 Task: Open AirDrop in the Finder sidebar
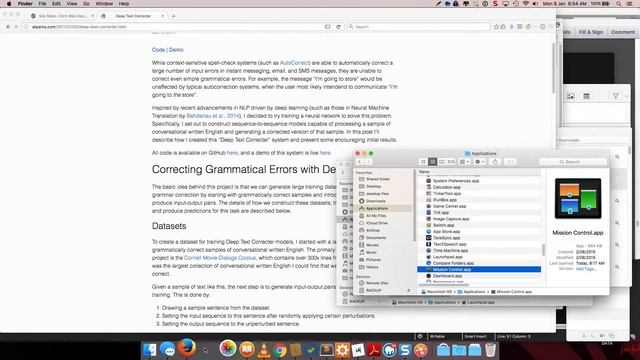pos(373,230)
